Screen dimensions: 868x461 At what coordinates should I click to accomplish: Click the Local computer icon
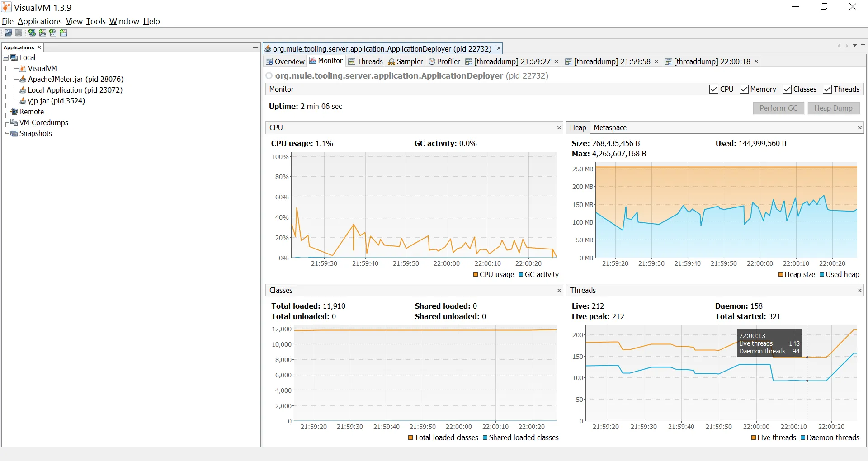pos(14,57)
